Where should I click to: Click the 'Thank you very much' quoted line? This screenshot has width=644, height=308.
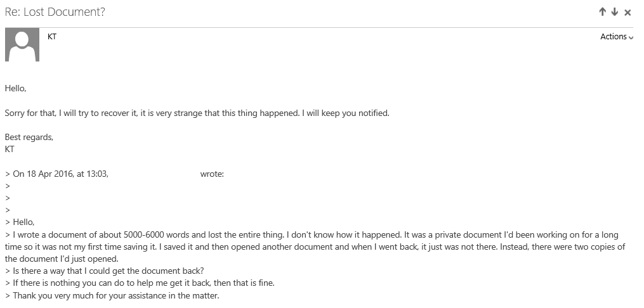(112, 295)
